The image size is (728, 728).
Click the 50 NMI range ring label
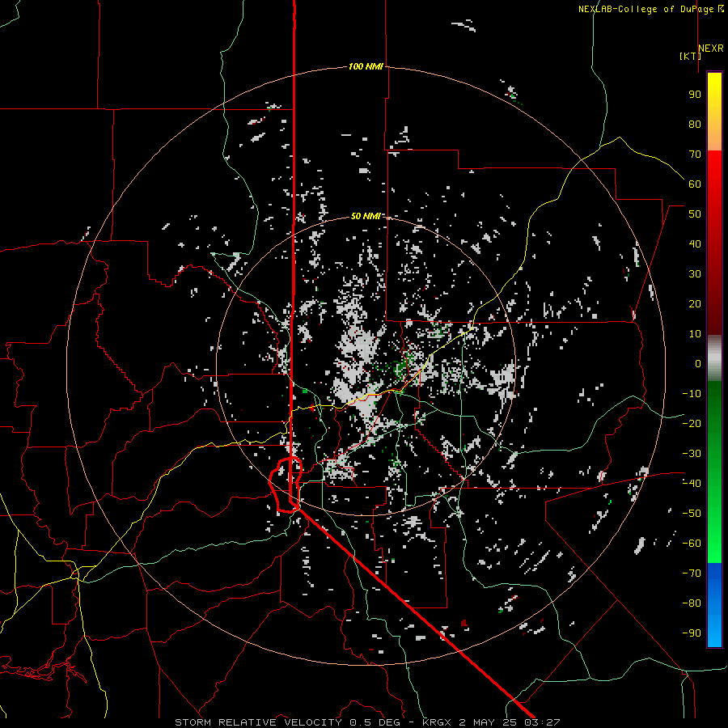click(x=366, y=216)
